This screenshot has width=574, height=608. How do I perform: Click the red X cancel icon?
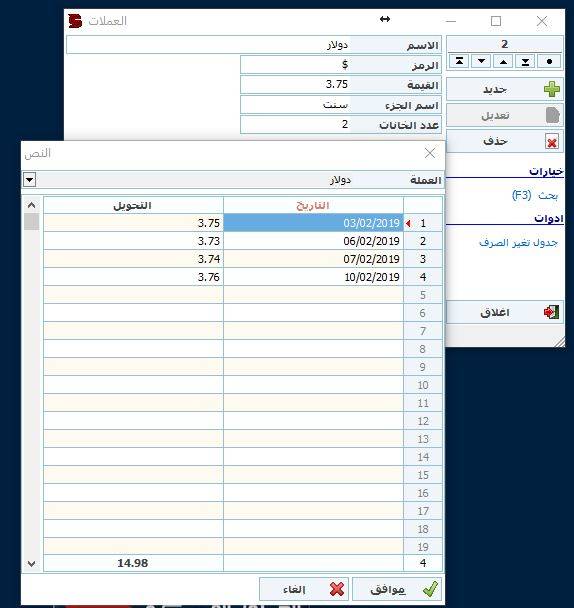tap(337, 589)
